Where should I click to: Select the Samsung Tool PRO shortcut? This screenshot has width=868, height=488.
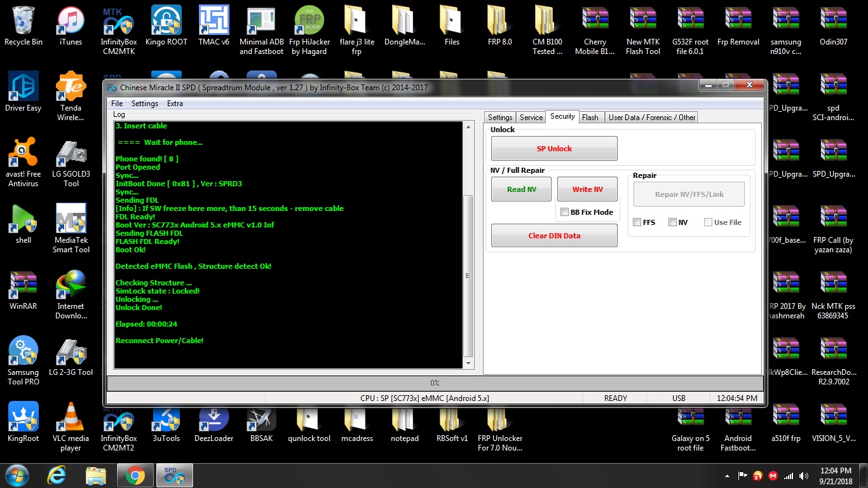(24, 361)
